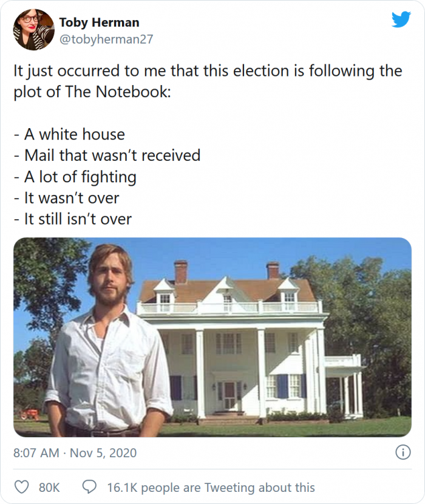Click the "A lot of fighting" line
Image resolution: width=425 pixels, height=504 pixels.
(x=75, y=177)
